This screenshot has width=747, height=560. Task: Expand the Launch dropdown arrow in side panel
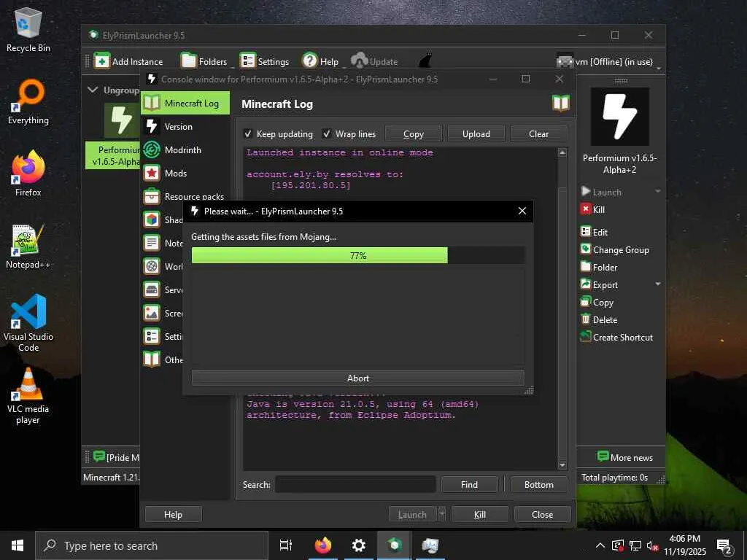(658, 192)
